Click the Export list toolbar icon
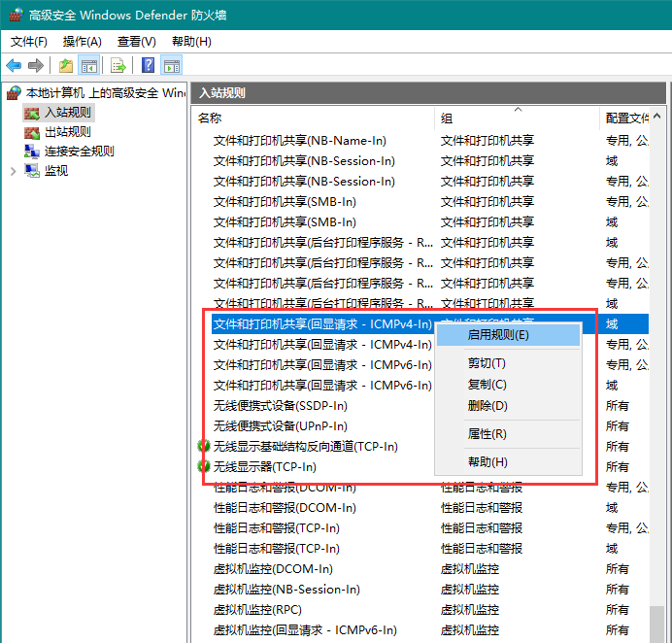Image resolution: width=672 pixels, height=643 pixels. click(x=118, y=66)
